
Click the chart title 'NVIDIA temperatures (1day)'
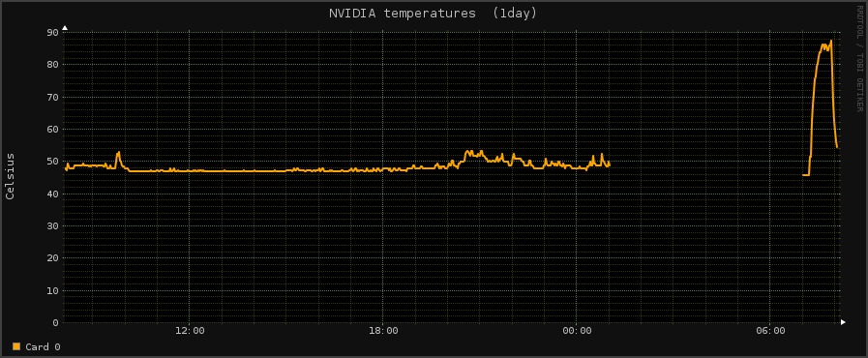point(433,14)
